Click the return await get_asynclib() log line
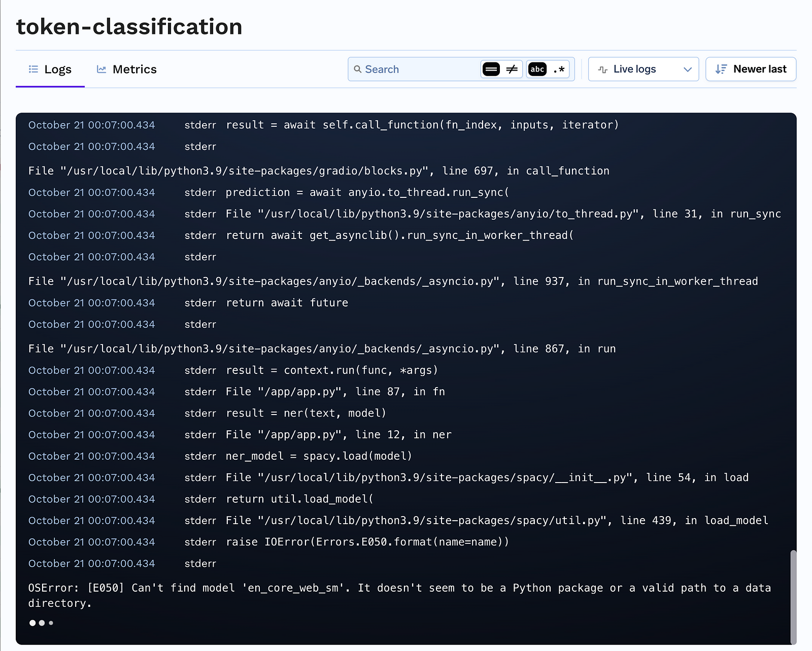The width and height of the screenshot is (812, 651). coord(400,235)
